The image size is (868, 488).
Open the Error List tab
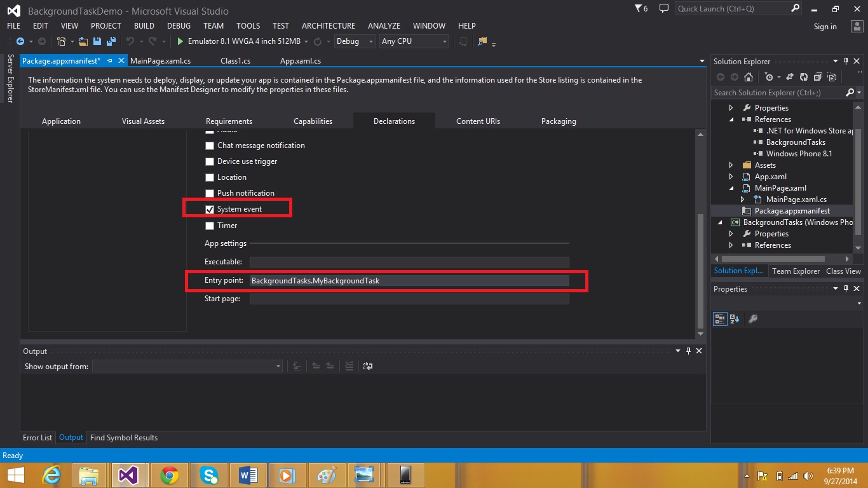(37, 438)
